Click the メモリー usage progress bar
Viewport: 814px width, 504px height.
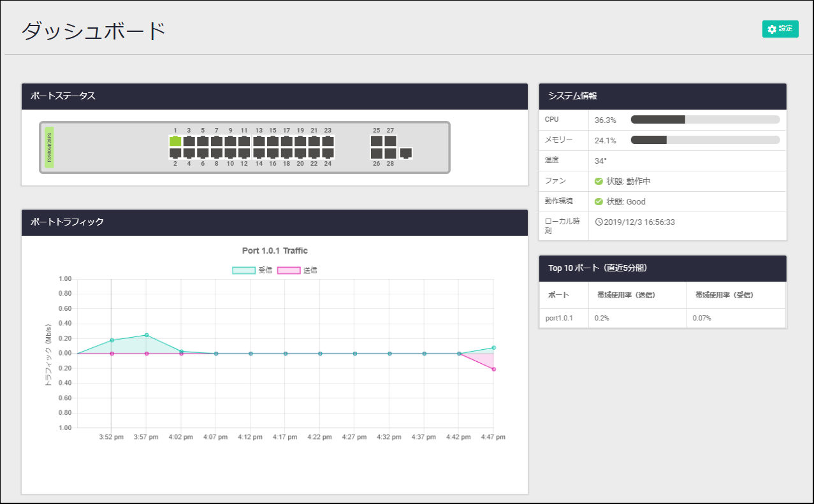(705, 140)
